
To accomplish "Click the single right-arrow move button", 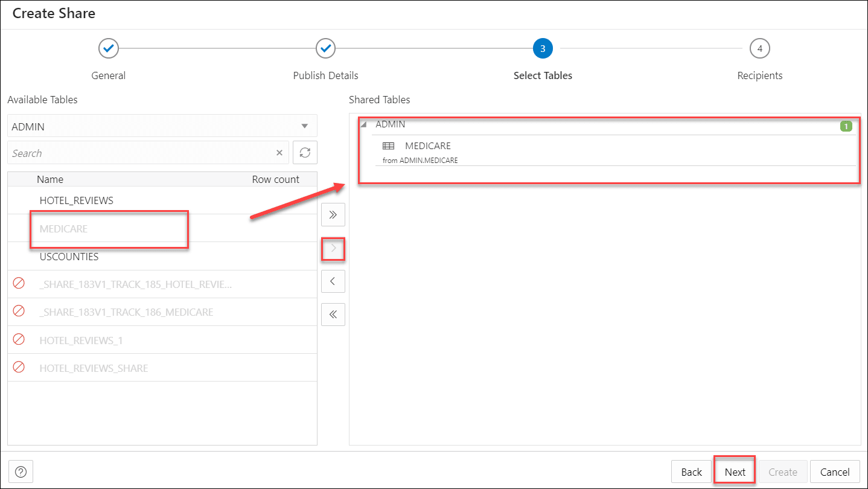I will 333,248.
